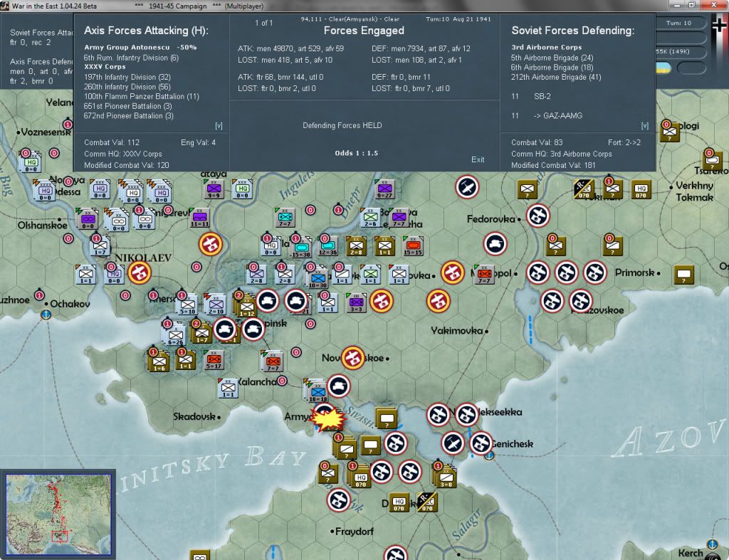Select the 18=18 blue infantry stack

318,391
